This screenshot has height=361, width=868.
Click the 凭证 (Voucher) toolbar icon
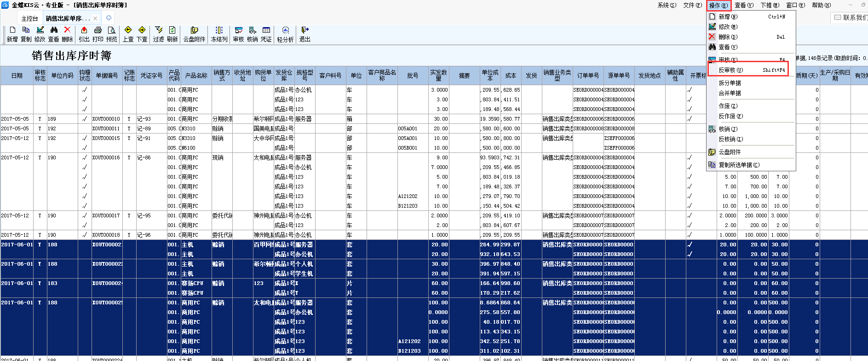tap(266, 34)
